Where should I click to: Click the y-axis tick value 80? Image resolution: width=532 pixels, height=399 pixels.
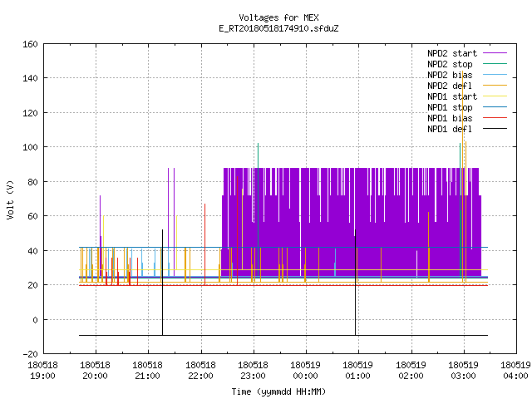click(x=32, y=182)
